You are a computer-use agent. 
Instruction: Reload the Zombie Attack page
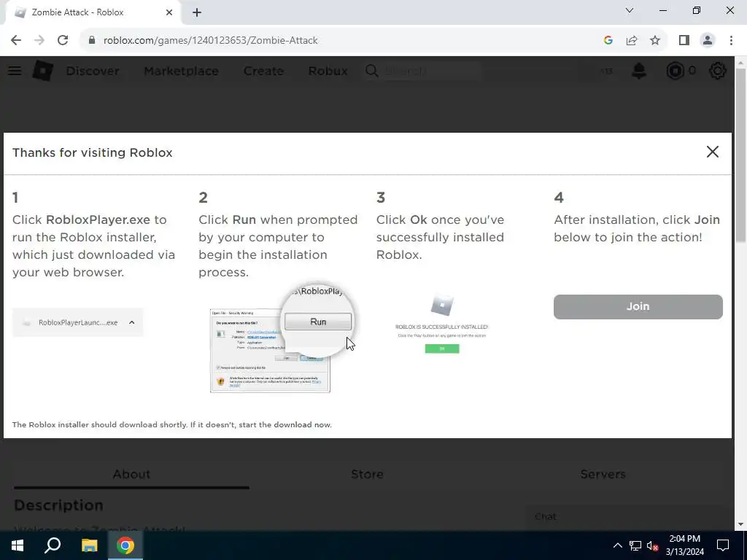point(63,41)
